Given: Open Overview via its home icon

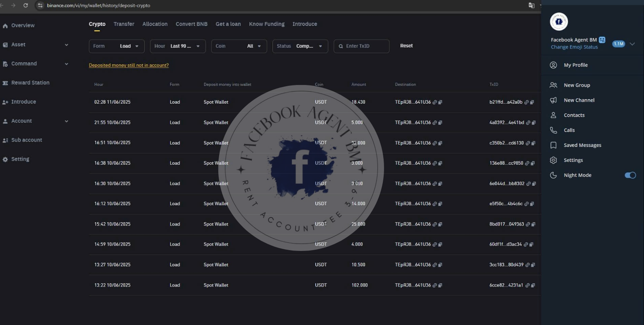Looking at the screenshot, I should (x=5, y=26).
